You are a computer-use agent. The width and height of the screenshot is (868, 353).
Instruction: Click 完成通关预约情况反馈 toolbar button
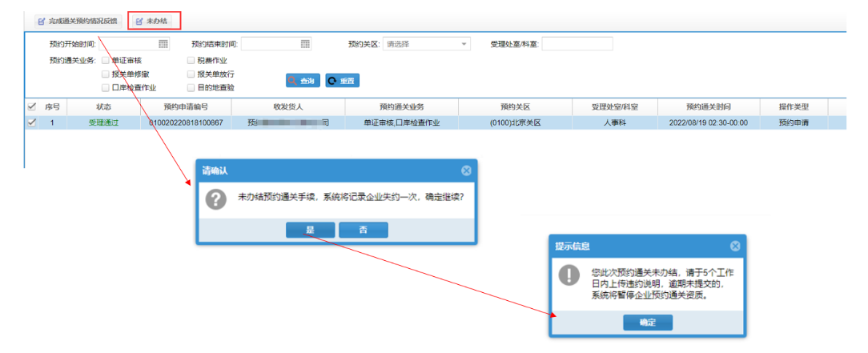pos(77,22)
